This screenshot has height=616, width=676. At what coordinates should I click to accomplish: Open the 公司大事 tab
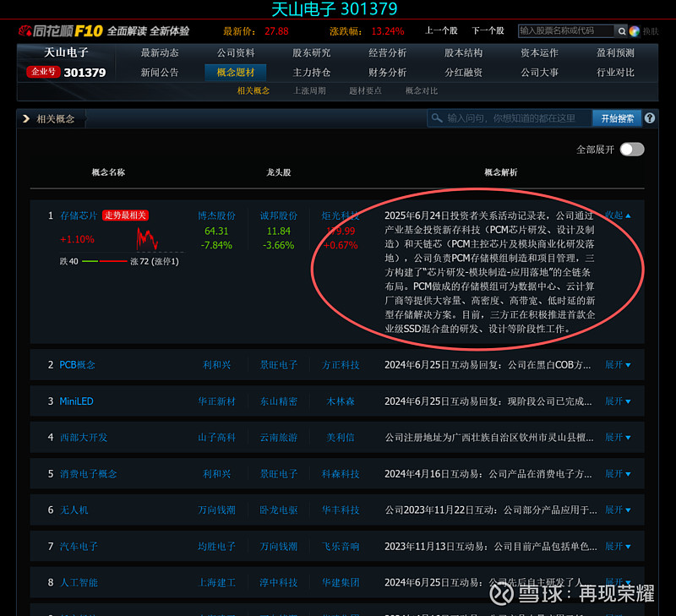tap(539, 73)
